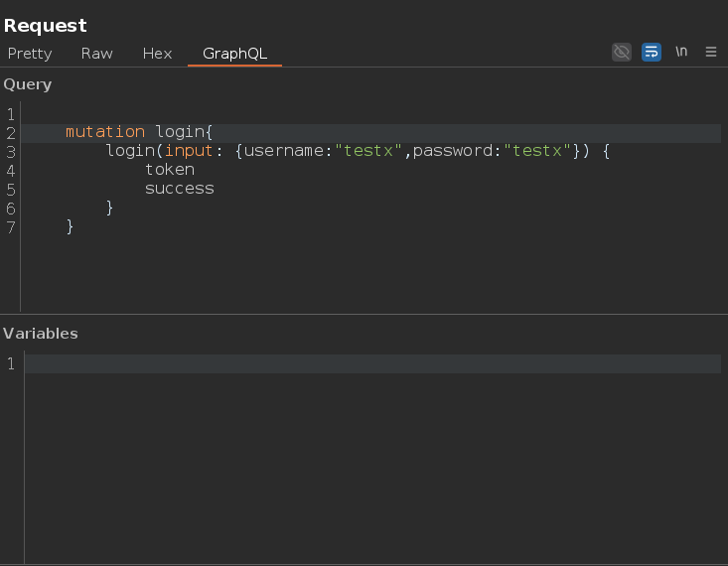The image size is (728, 566).
Task: Click the Request panel title
Action: 45,26
